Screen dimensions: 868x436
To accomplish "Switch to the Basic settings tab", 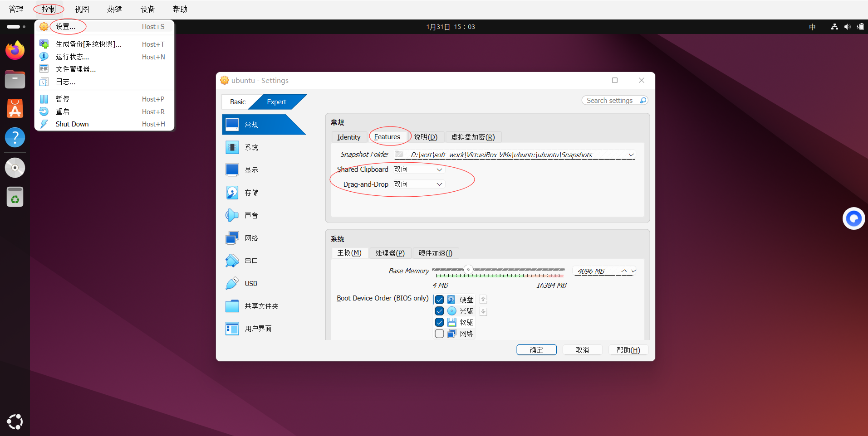I will click(x=238, y=102).
